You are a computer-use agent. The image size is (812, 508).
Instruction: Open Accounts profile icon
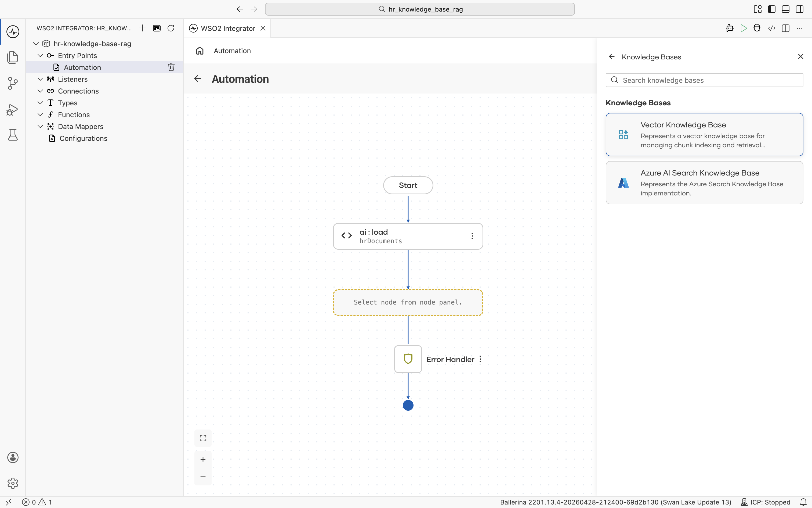coord(13,457)
